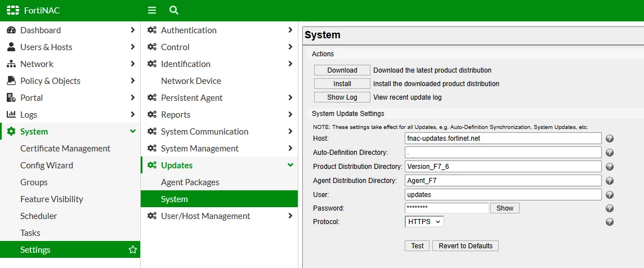Image resolution: width=644 pixels, height=268 pixels.
Task: Expand the User/Host Management chevron
Action: [x=290, y=216]
